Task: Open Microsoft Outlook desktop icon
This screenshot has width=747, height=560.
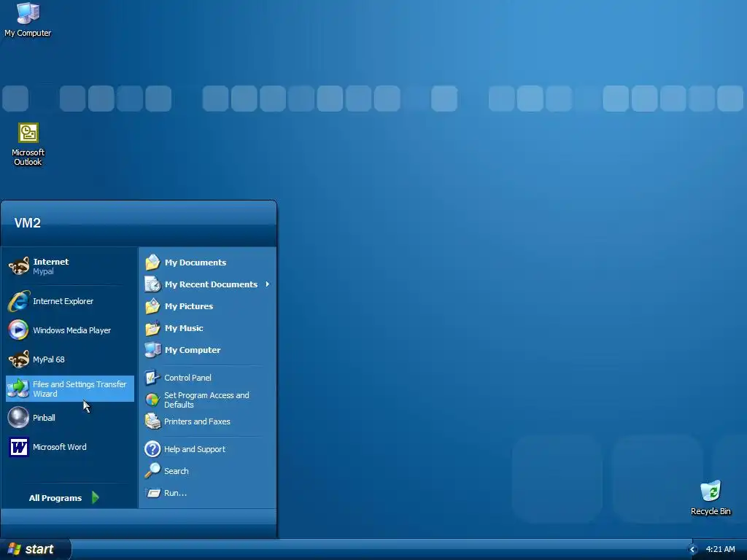Action: 28,144
